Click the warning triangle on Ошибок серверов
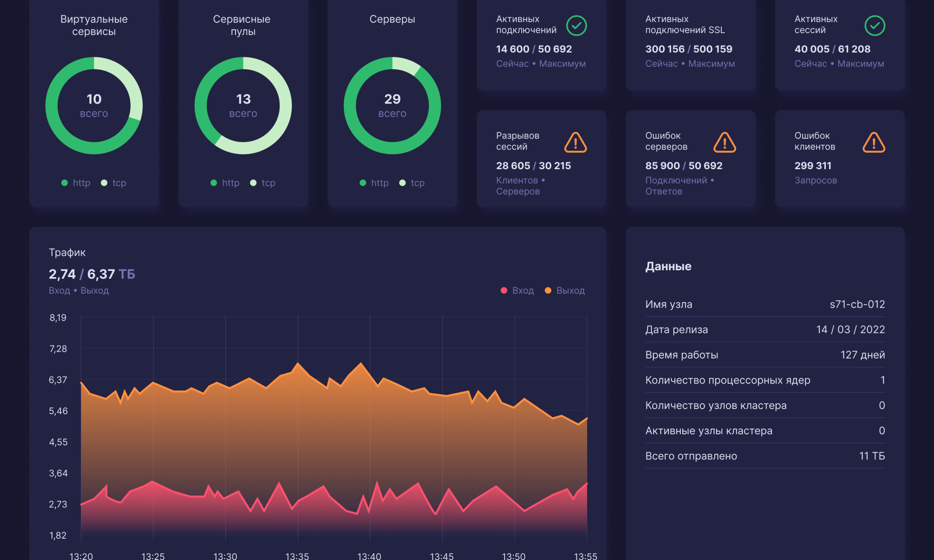The width and height of the screenshot is (934, 560). (x=725, y=143)
